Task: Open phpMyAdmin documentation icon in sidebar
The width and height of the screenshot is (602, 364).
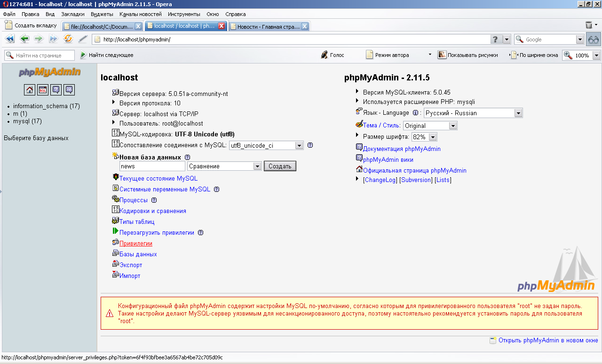Action: (x=56, y=90)
